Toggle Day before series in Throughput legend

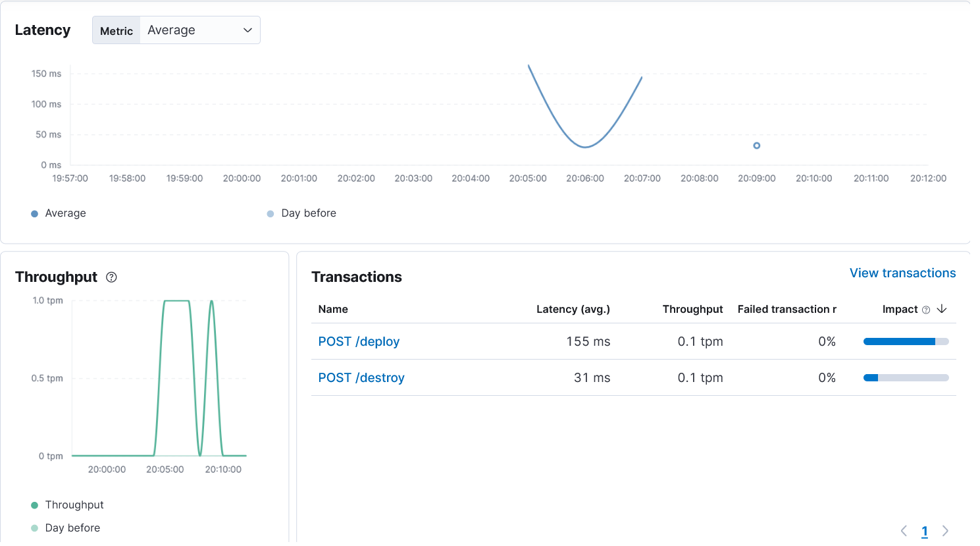pyautogui.click(x=72, y=528)
